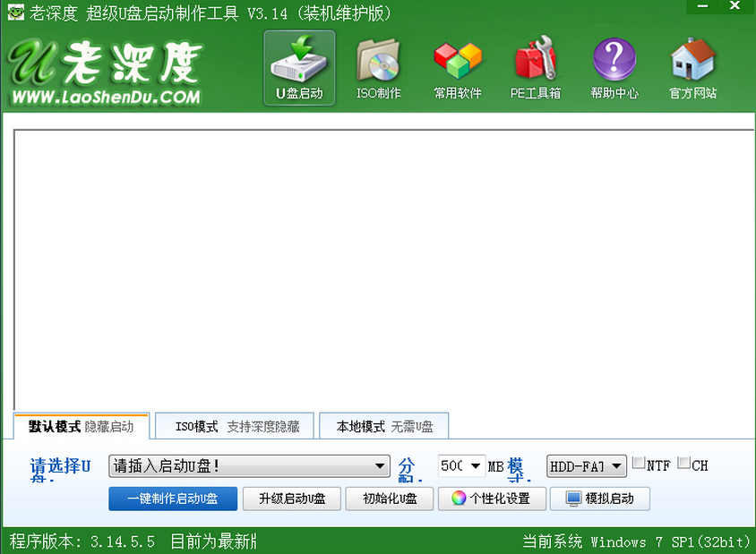756x554 pixels.
Task: Click the MB unit label
Action: 496,466
